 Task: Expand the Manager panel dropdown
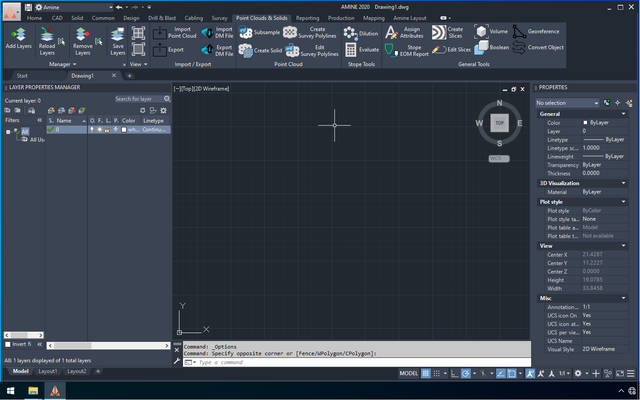click(62, 64)
